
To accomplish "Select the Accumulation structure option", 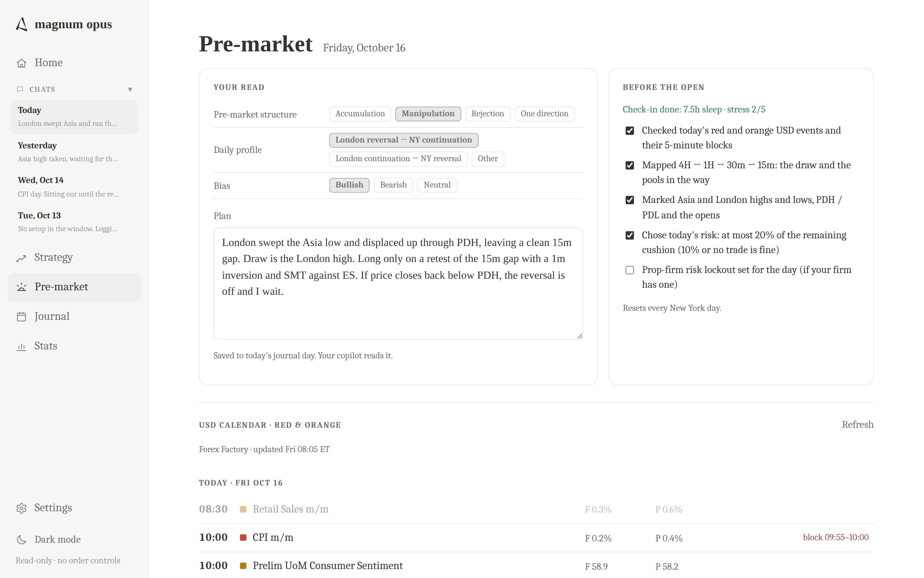I will pyautogui.click(x=360, y=114).
